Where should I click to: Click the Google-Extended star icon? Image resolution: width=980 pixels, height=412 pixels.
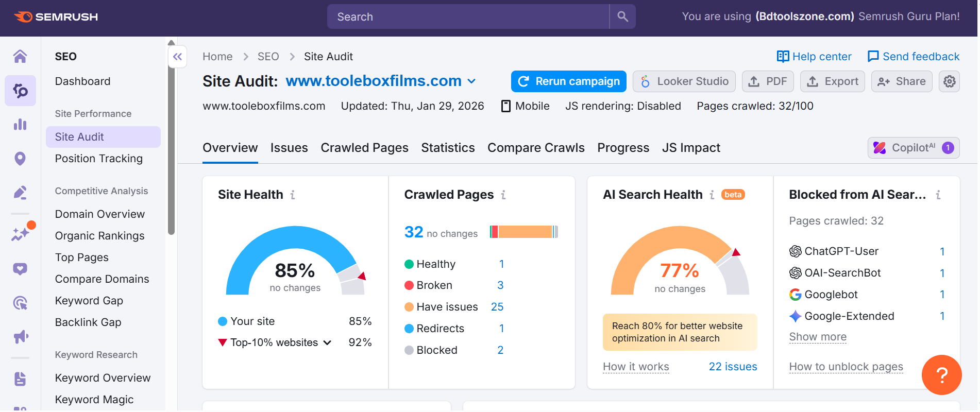(x=796, y=316)
